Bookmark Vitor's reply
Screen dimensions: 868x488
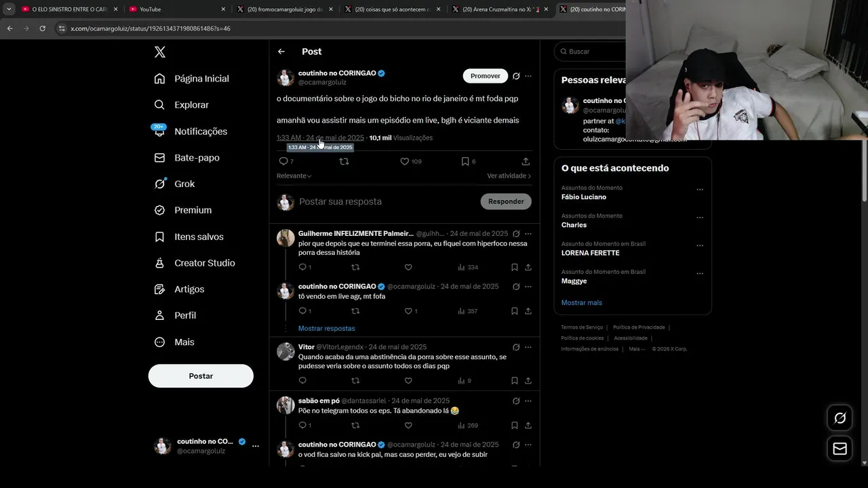[x=515, y=381]
